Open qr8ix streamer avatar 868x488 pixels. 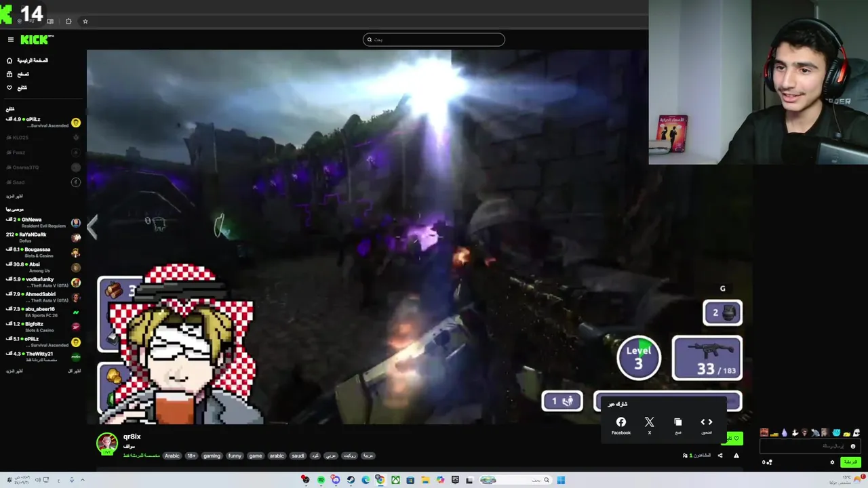(x=106, y=443)
